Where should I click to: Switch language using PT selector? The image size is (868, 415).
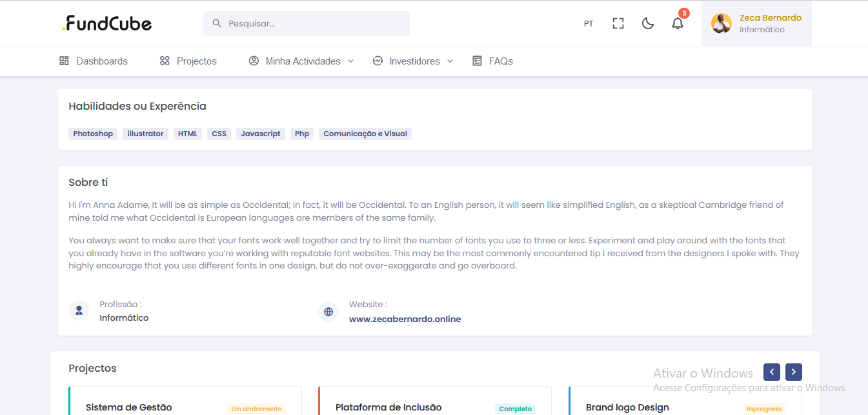tap(588, 24)
